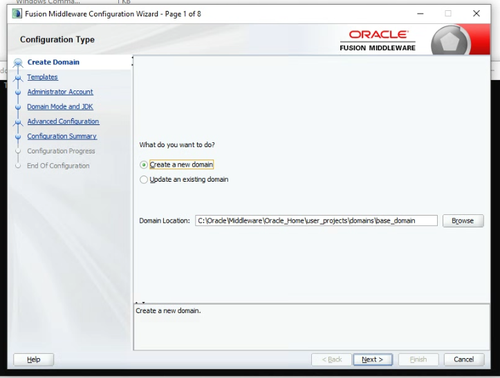Go to the Advanced Configuration step

63,121
